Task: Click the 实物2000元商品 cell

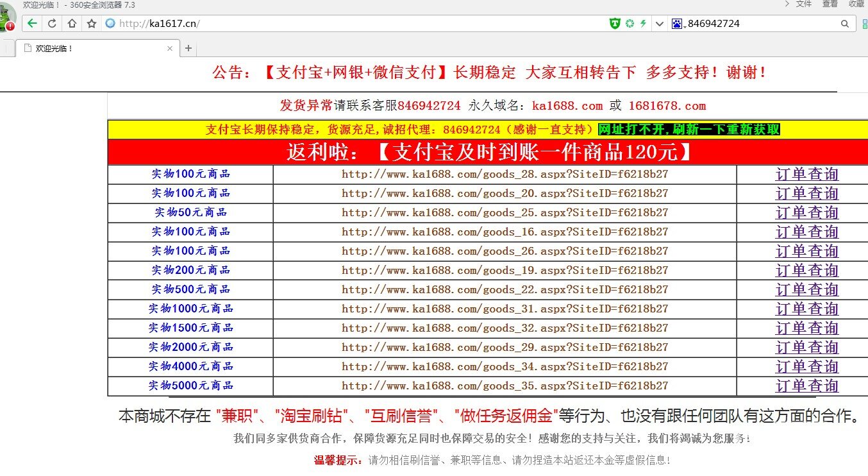Action: [x=191, y=347]
